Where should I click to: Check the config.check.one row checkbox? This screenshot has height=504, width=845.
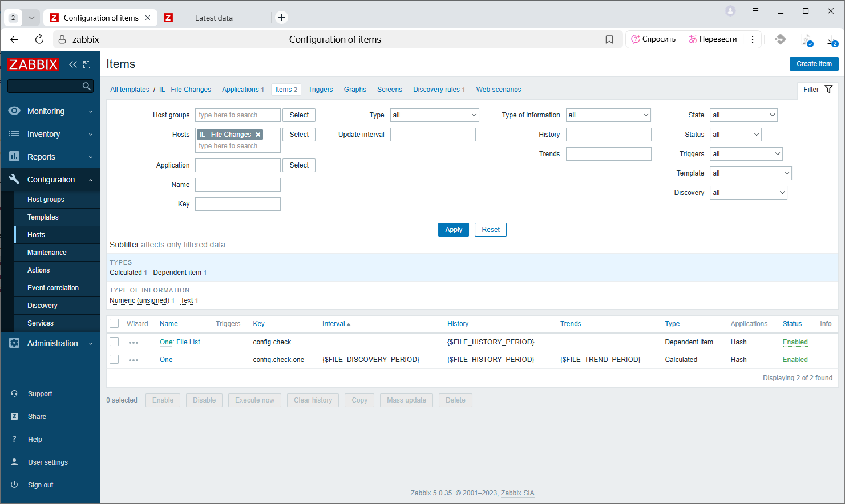coord(114,359)
